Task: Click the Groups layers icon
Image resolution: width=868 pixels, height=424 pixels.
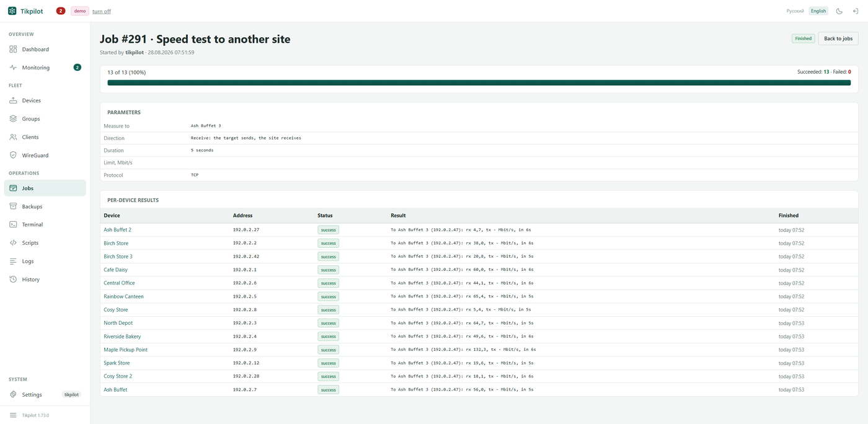Action: (x=13, y=118)
